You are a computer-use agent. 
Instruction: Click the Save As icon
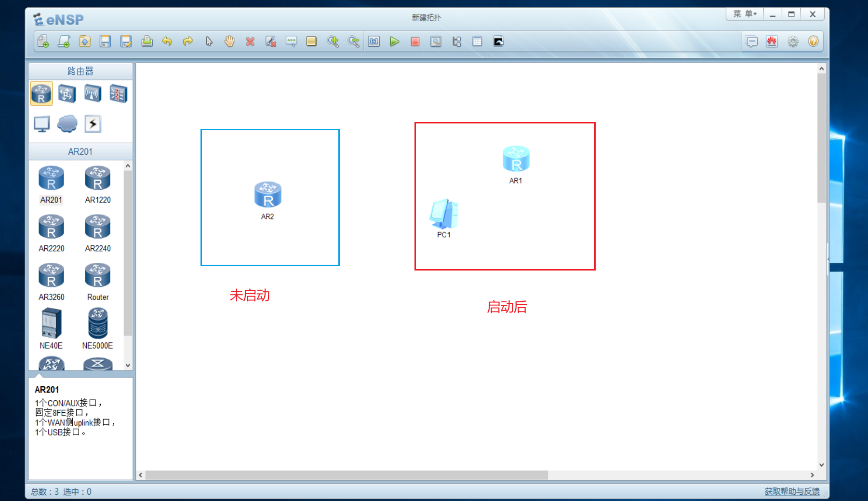[x=126, y=41]
